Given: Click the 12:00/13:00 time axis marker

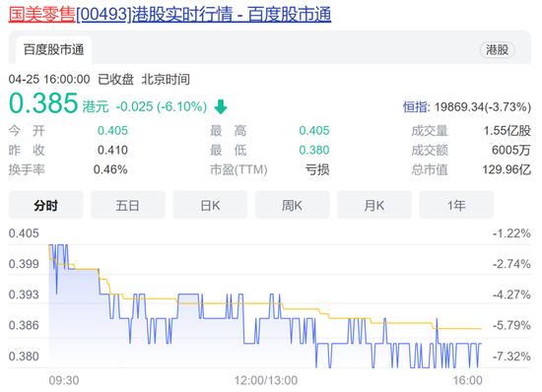Looking at the screenshot, I should pyautogui.click(x=266, y=380).
